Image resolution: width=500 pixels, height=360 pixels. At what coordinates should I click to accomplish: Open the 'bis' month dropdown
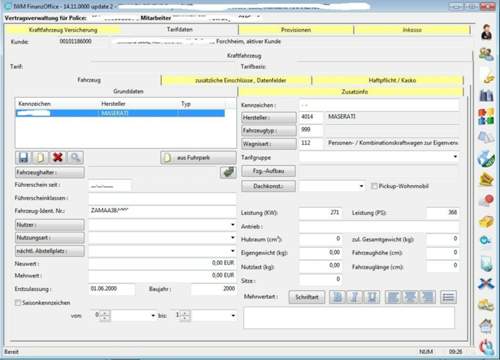[233, 315]
